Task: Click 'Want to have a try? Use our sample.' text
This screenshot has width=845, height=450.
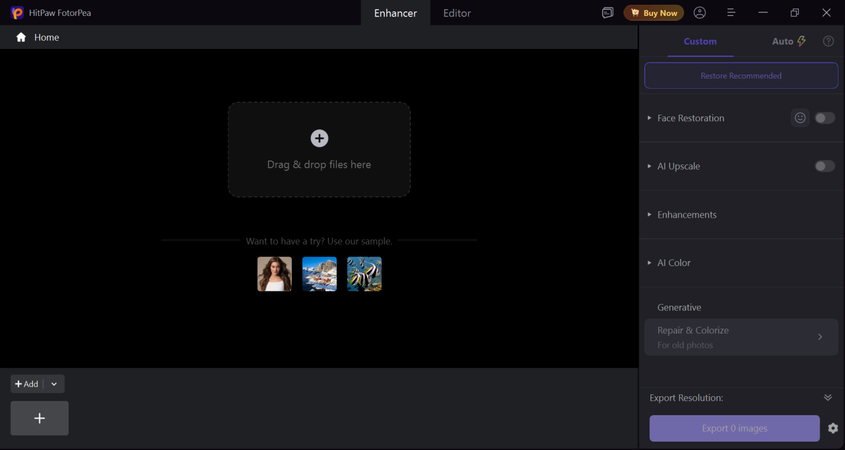Action: [x=319, y=241]
